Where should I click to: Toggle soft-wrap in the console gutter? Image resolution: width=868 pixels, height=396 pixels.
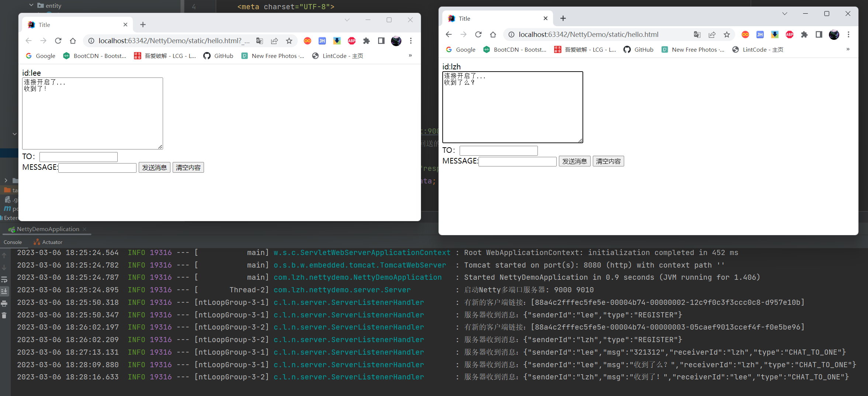pyautogui.click(x=4, y=279)
